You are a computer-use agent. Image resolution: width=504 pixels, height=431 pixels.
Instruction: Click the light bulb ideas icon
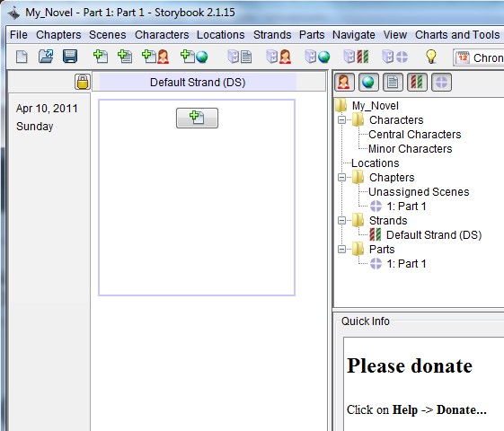[x=430, y=57]
